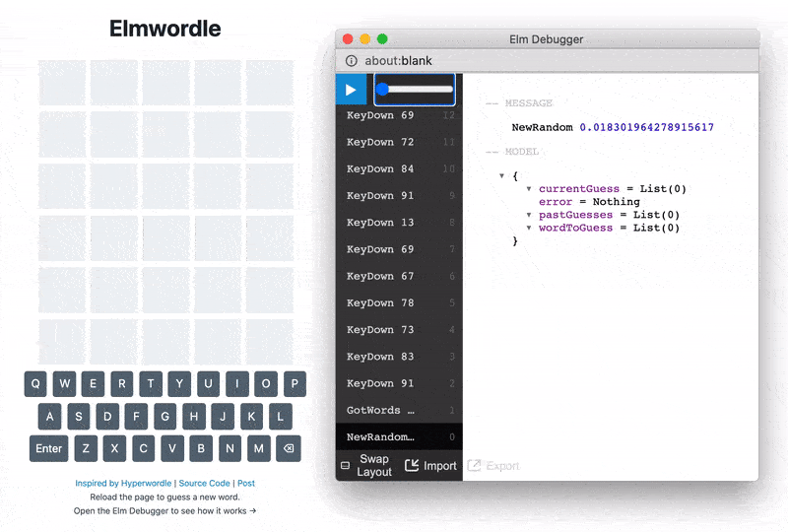Tap the I key
The height and width of the screenshot is (532, 788).
[x=237, y=384]
